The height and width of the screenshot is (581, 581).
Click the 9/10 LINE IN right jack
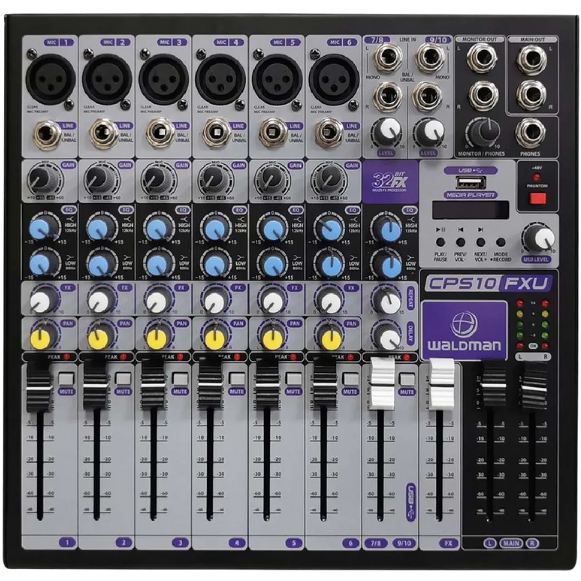(427, 95)
